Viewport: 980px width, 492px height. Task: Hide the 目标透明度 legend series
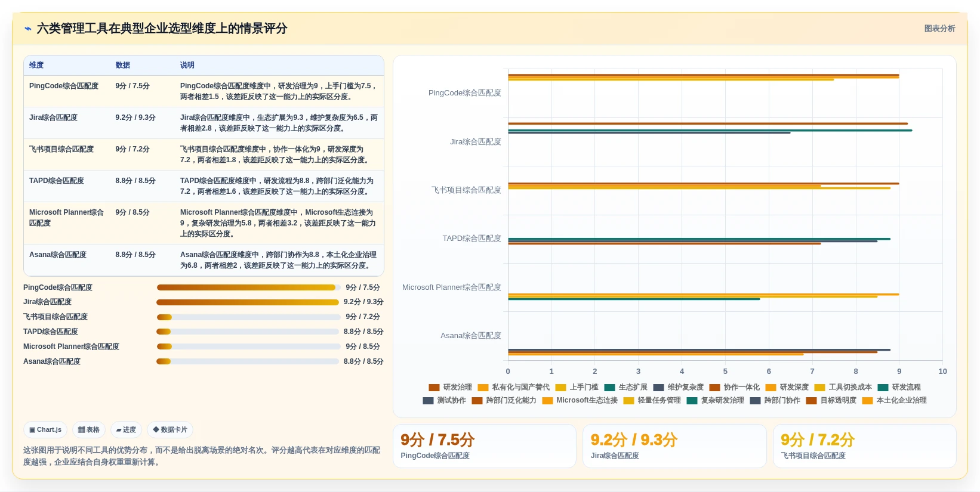(x=831, y=400)
